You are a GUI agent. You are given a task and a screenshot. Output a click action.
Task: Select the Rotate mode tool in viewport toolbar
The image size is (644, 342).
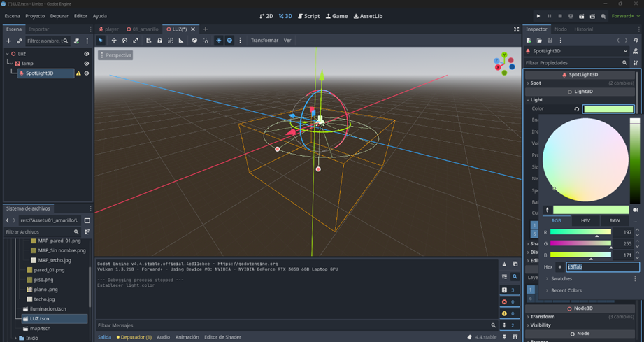[x=124, y=41]
